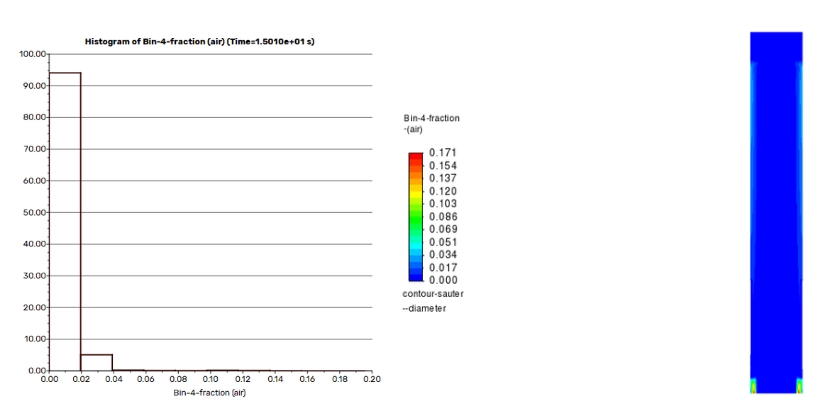Click the contour plot column on the right
The width and height of the screenshot is (827, 418).
[776, 212]
